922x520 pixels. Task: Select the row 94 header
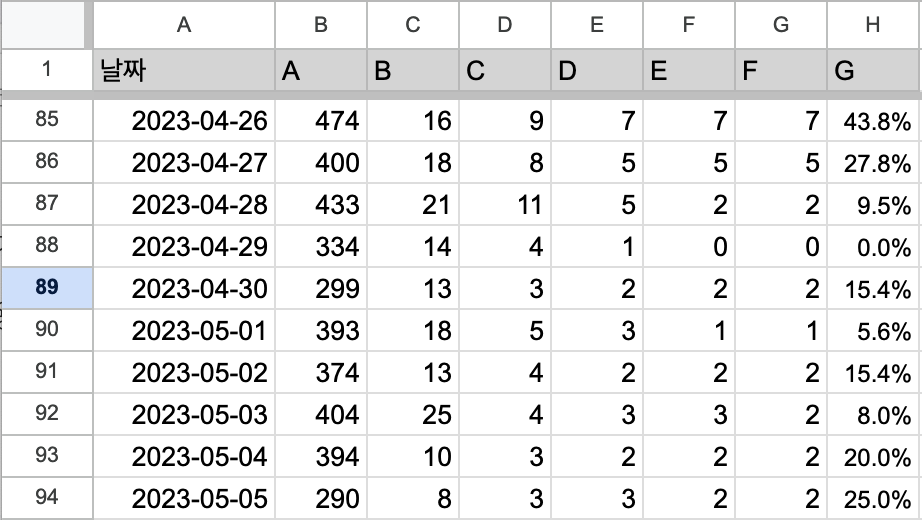coord(46,498)
